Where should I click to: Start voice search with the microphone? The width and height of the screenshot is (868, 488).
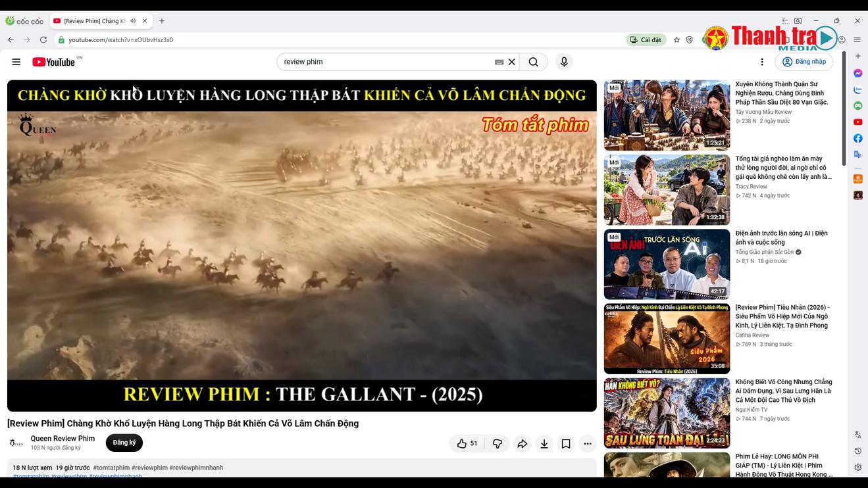pos(564,62)
